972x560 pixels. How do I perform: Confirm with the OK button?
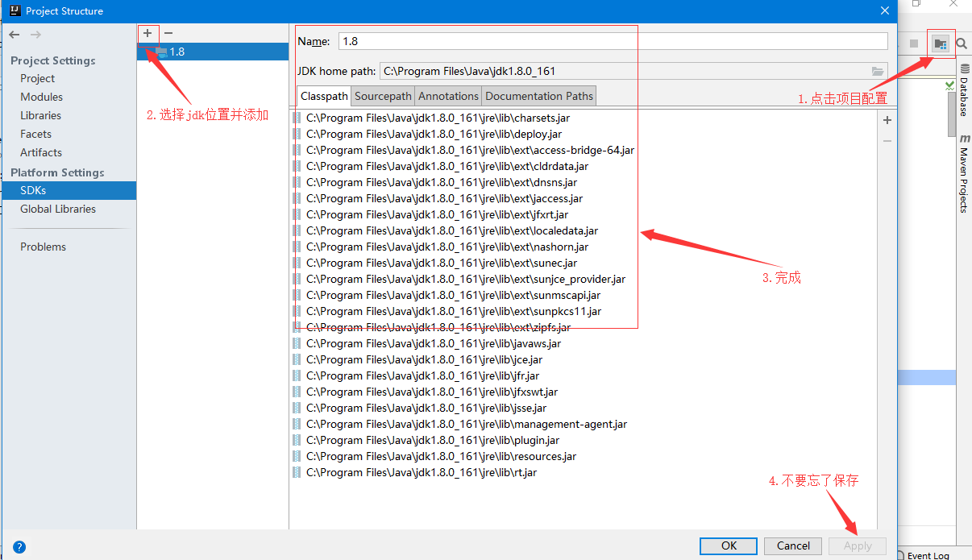(729, 545)
